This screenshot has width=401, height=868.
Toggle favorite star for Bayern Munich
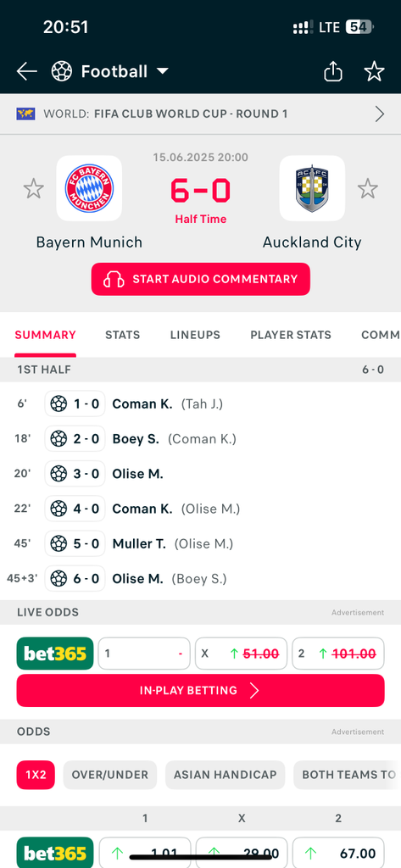(33, 189)
